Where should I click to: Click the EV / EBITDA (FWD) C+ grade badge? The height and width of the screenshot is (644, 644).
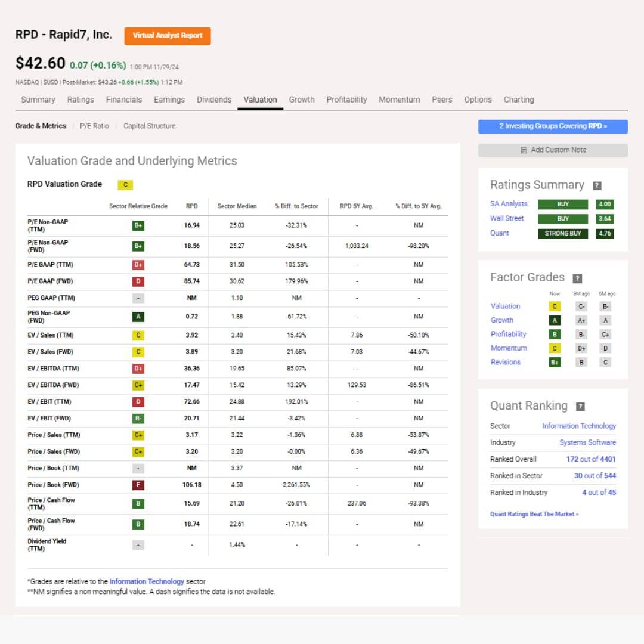(x=138, y=385)
